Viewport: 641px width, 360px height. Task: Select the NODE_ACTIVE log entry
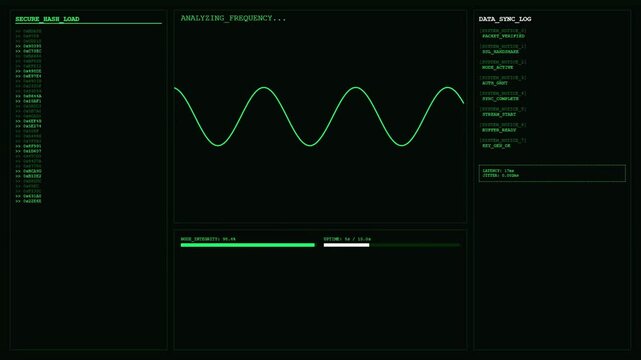tap(498, 67)
